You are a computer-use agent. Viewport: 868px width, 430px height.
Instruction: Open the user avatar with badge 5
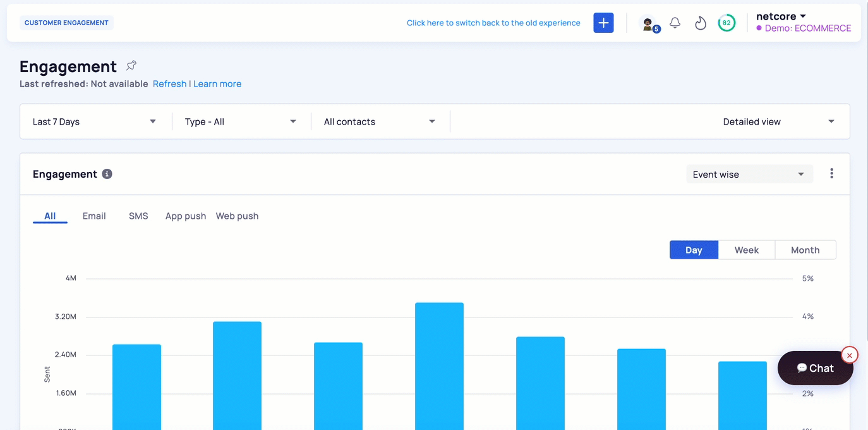pyautogui.click(x=649, y=24)
